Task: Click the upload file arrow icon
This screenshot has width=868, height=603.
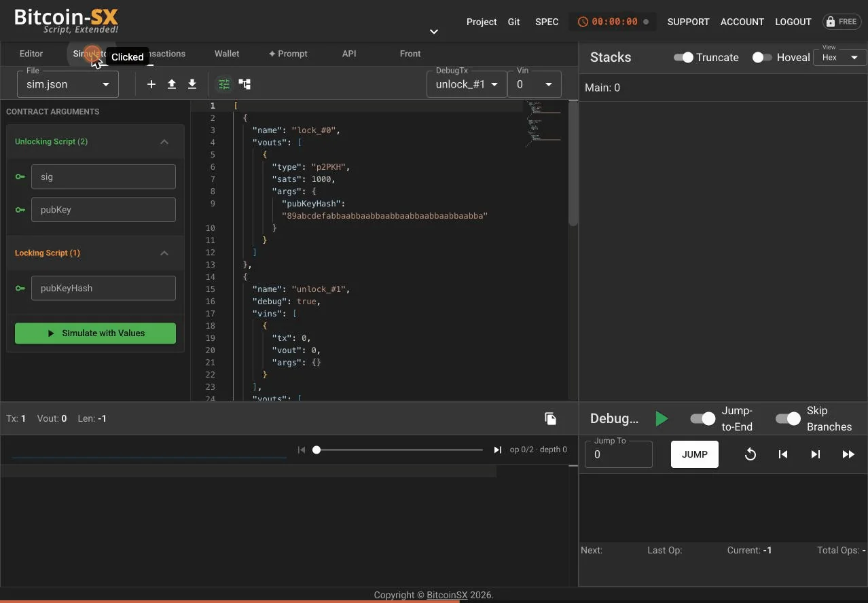Action: pyautogui.click(x=172, y=84)
